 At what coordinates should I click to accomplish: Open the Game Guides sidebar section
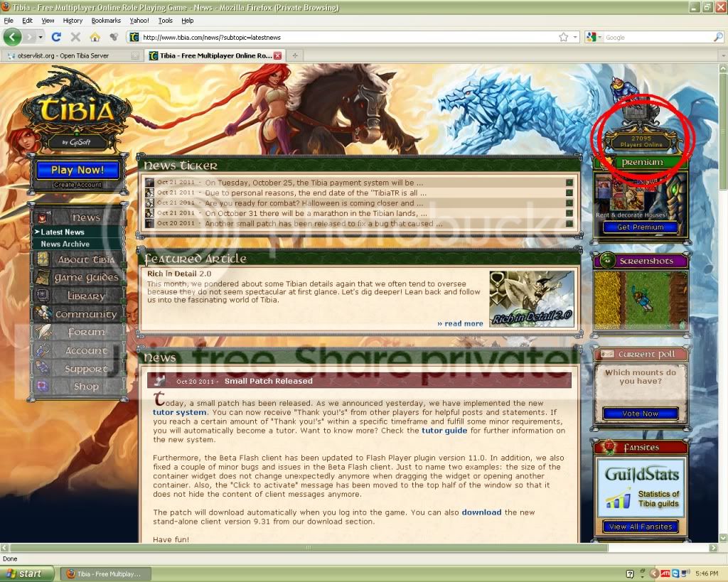tap(78, 278)
